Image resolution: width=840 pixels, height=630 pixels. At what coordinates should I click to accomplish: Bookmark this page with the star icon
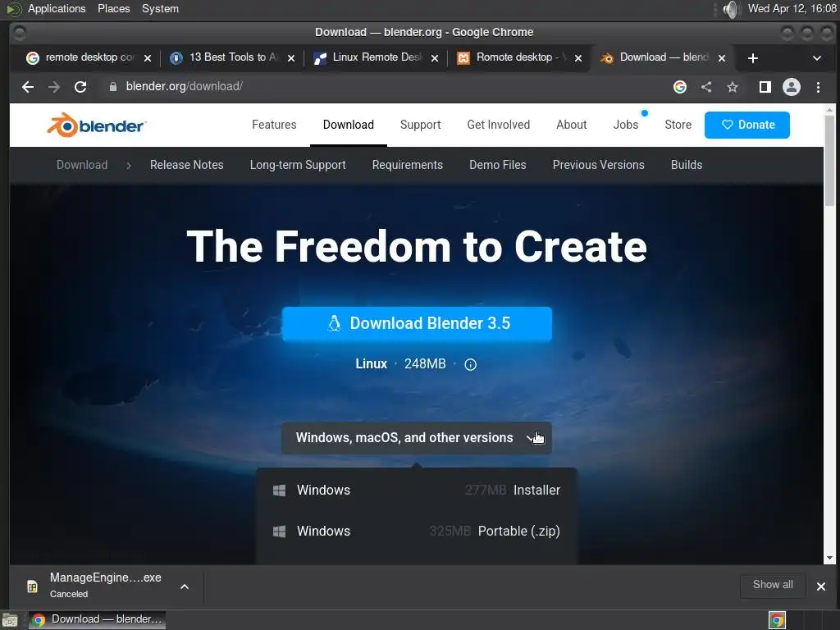(733, 87)
